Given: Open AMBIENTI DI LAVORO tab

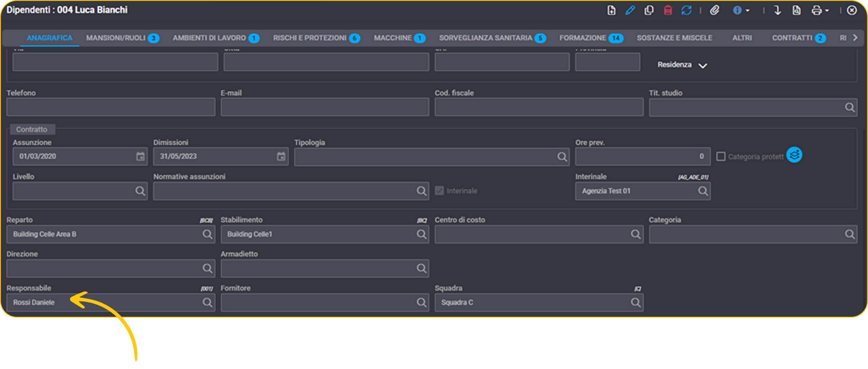Looking at the screenshot, I should [x=216, y=38].
